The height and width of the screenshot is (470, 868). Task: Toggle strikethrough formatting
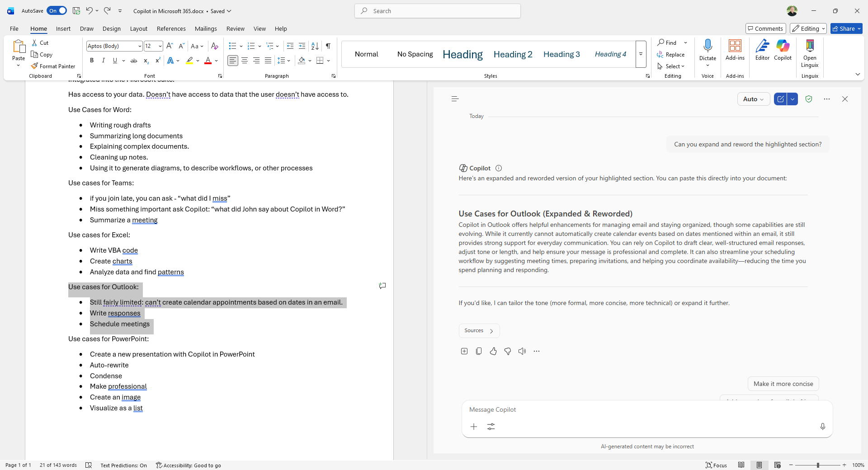tap(133, 61)
